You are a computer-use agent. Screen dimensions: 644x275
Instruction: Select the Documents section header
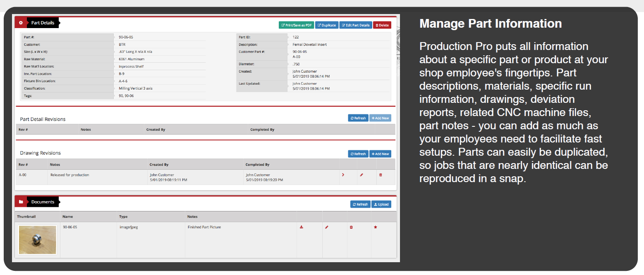point(43,202)
